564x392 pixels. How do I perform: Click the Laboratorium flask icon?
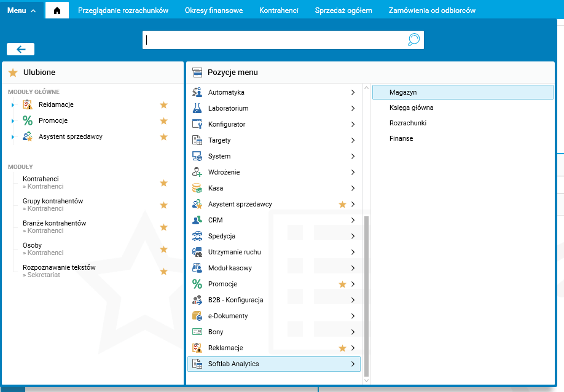197,108
